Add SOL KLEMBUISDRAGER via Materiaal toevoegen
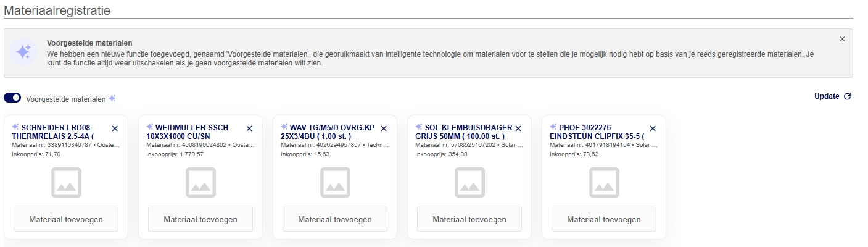The height and width of the screenshot is (247, 868). point(469,219)
